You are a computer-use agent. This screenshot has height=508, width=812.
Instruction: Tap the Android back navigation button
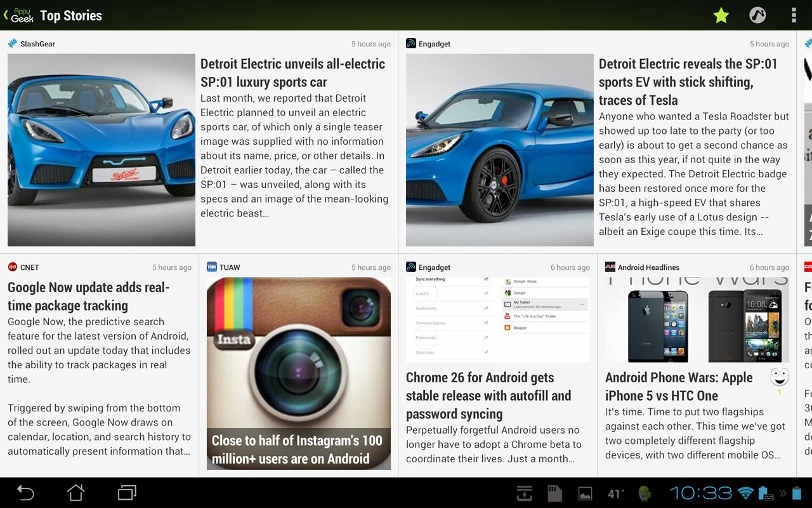pos(25,493)
